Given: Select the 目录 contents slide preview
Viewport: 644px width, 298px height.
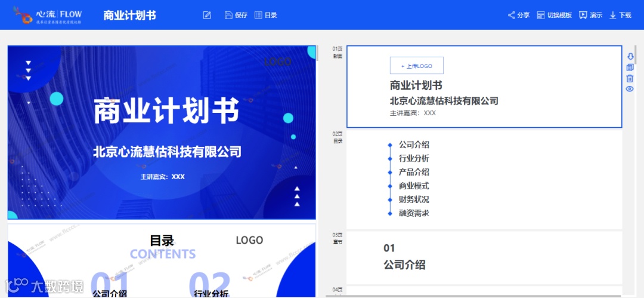Looking at the screenshot, I should coord(162,260).
